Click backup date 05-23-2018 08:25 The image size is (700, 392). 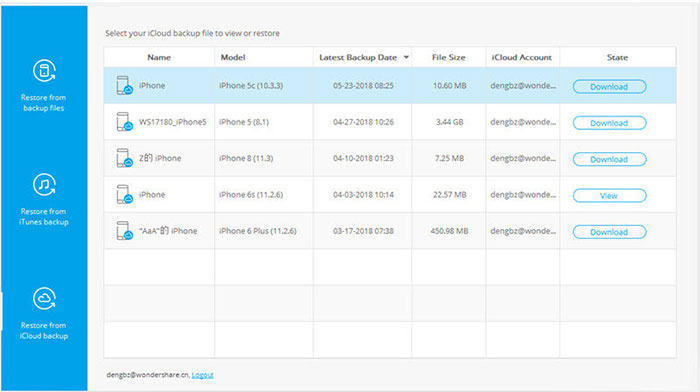(363, 85)
